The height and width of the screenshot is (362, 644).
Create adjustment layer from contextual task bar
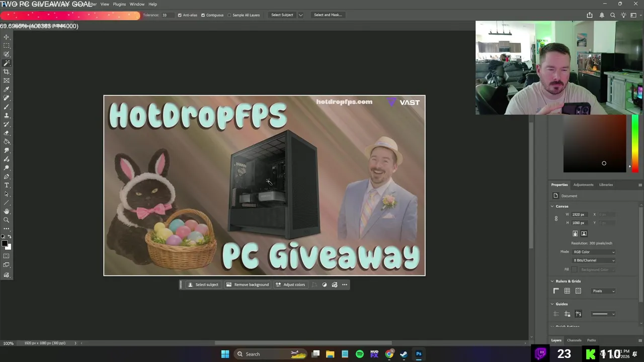click(x=325, y=285)
